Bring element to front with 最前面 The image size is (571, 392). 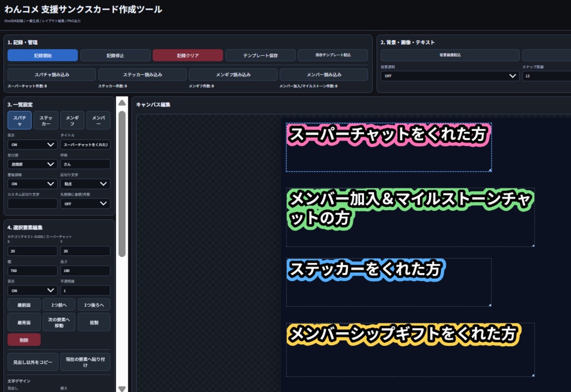pyautogui.click(x=24, y=305)
